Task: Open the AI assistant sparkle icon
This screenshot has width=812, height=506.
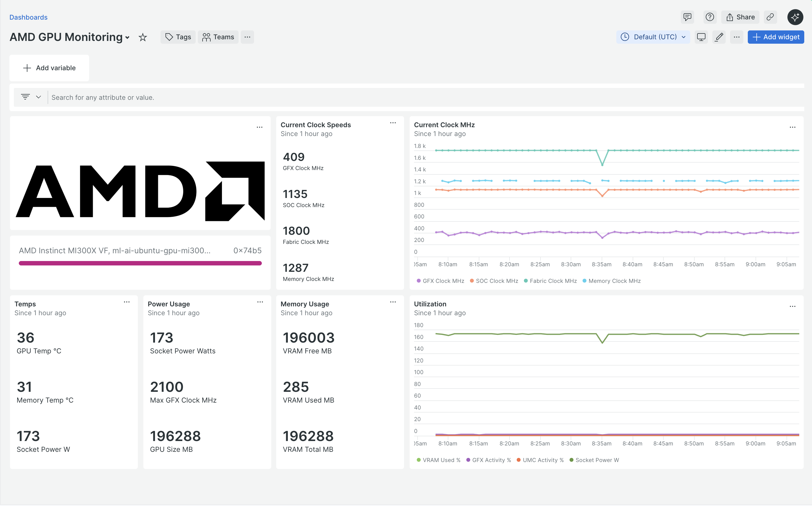Action: click(795, 17)
